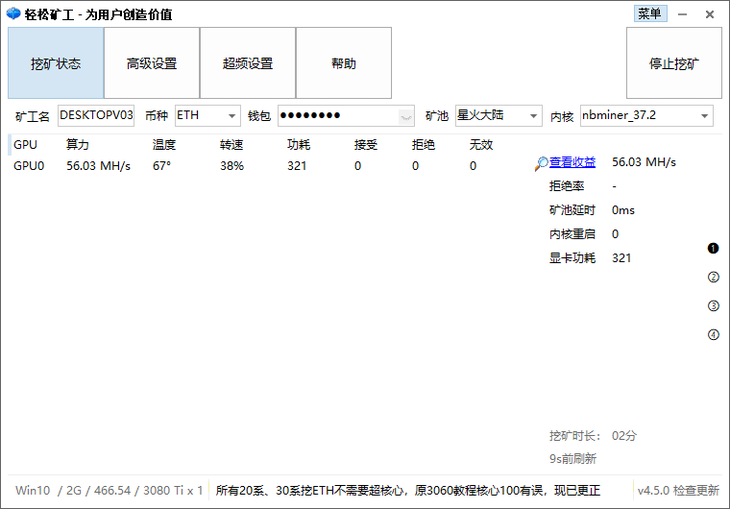Open the 超频设置 overclock tab

(x=248, y=63)
